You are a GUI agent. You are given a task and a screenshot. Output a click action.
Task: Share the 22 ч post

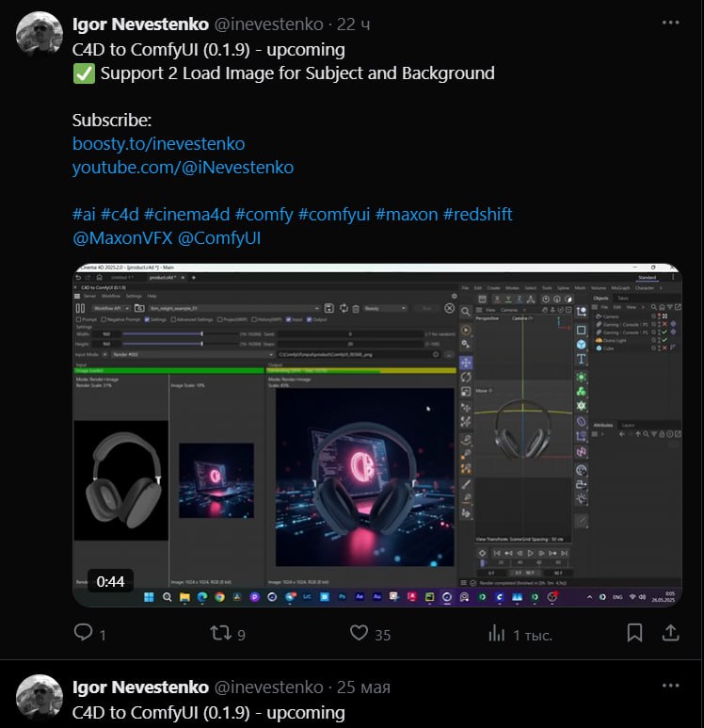click(x=670, y=633)
